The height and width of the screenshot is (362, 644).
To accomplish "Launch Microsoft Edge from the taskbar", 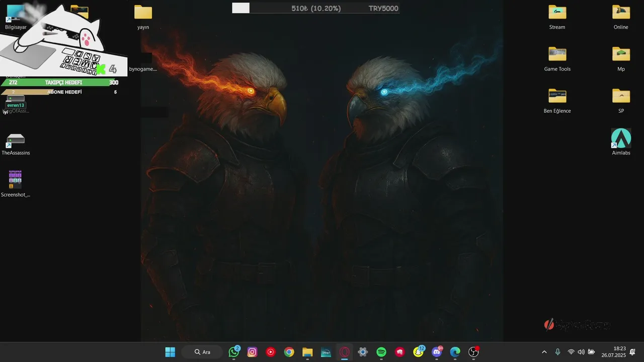I will 455,352.
